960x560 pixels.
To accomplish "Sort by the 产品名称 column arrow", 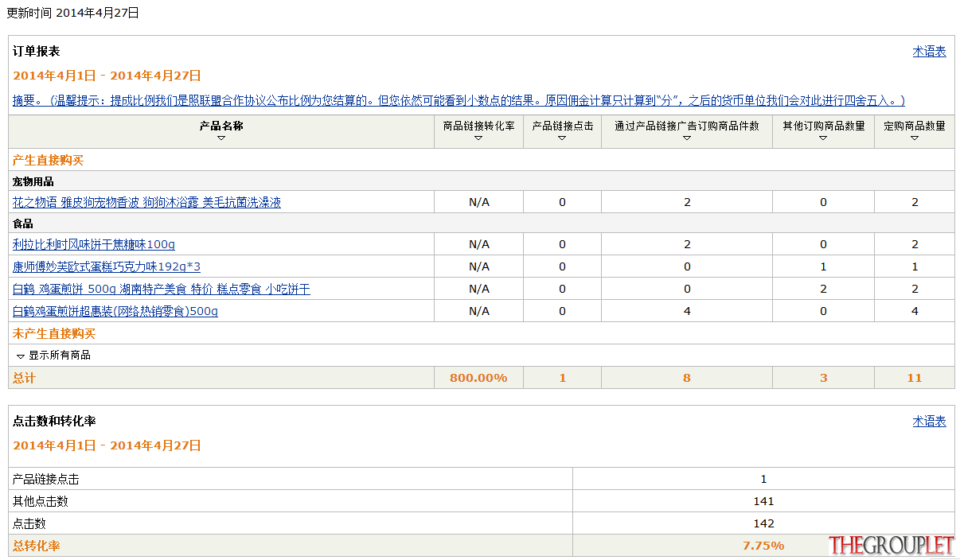I will [221, 138].
